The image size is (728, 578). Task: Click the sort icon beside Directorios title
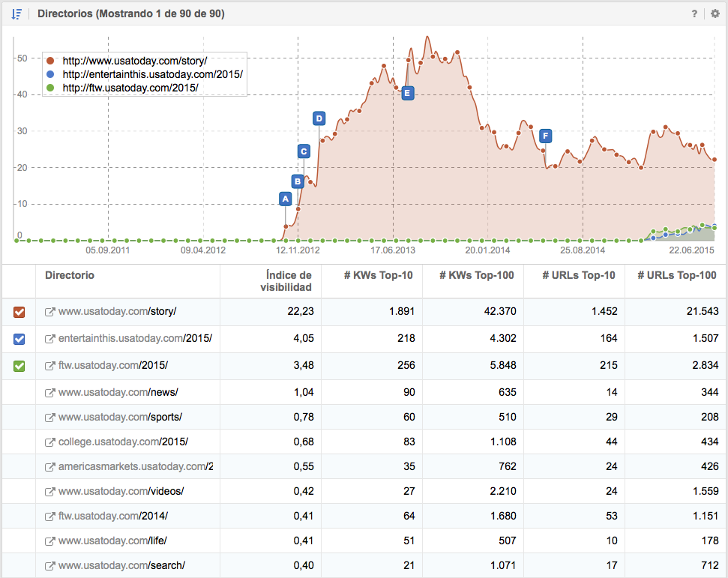tap(16, 13)
